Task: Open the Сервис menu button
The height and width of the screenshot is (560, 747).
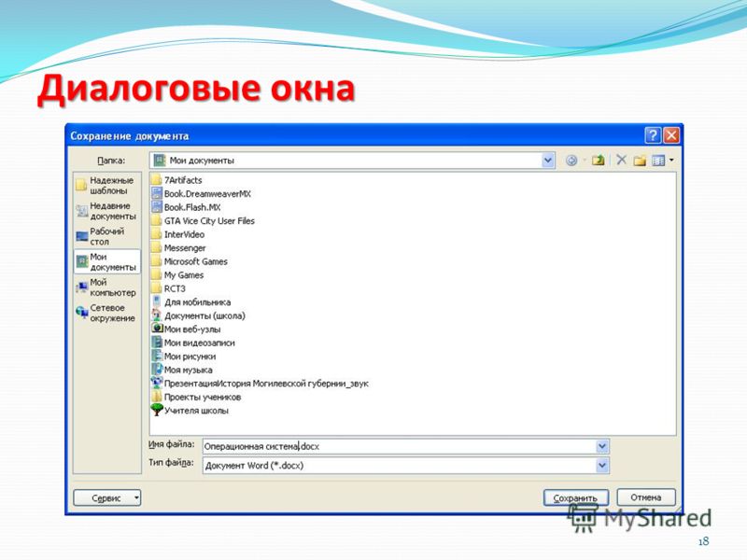Action: (107, 498)
